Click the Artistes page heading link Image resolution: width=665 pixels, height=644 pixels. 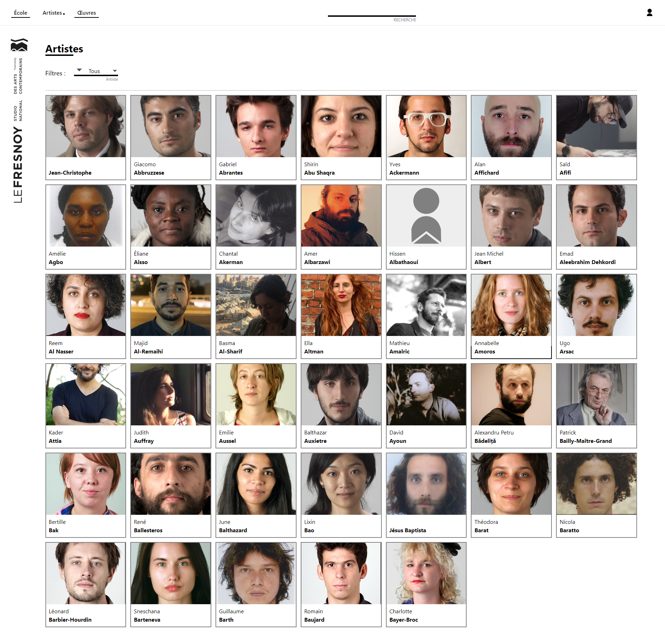[x=64, y=49]
